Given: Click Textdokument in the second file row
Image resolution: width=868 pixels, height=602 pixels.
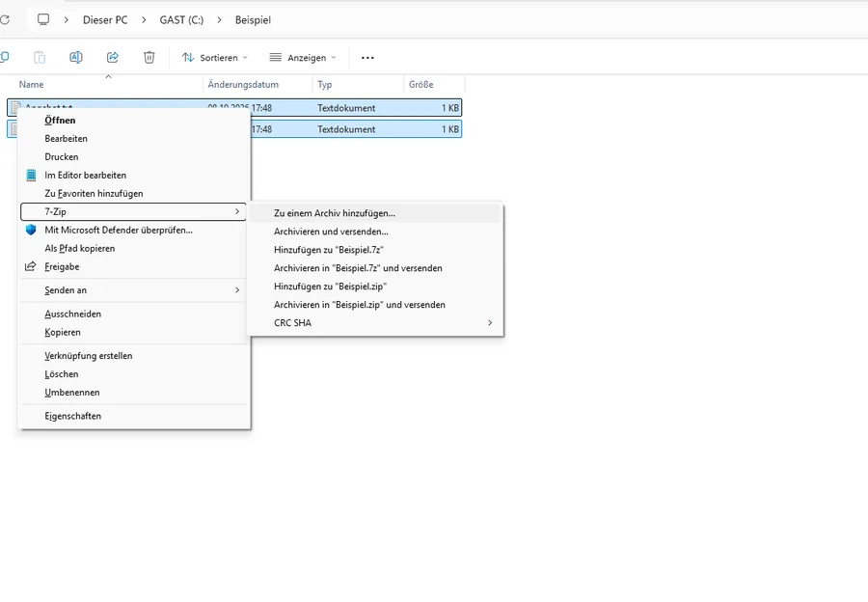Looking at the screenshot, I should (x=346, y=129).
